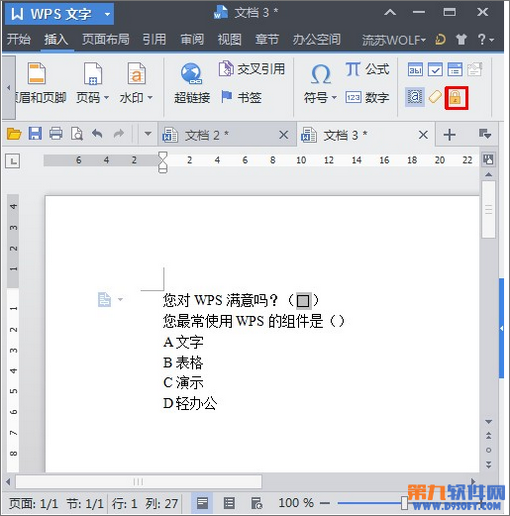The width and height of the screenshot is (510, 516).
Task: Expand the Page Number (页码) dropdown arrow
Action: coord(106,98)
